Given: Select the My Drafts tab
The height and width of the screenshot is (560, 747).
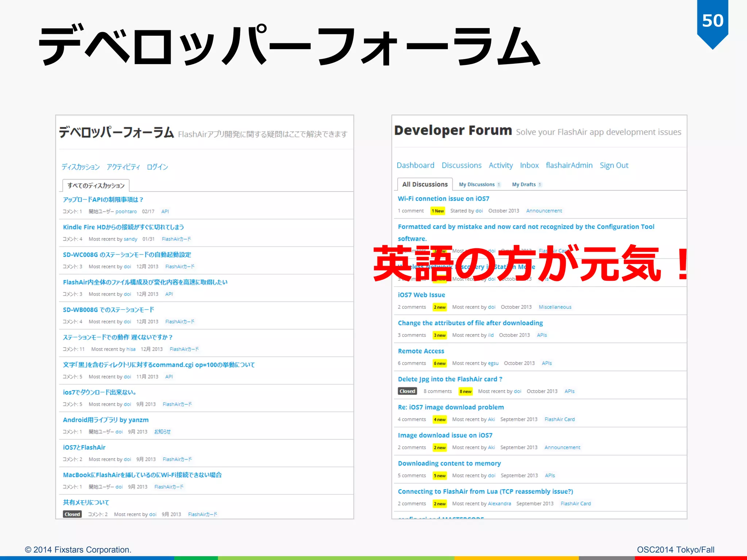Looking at the screenshot, I should coord(527,184).
